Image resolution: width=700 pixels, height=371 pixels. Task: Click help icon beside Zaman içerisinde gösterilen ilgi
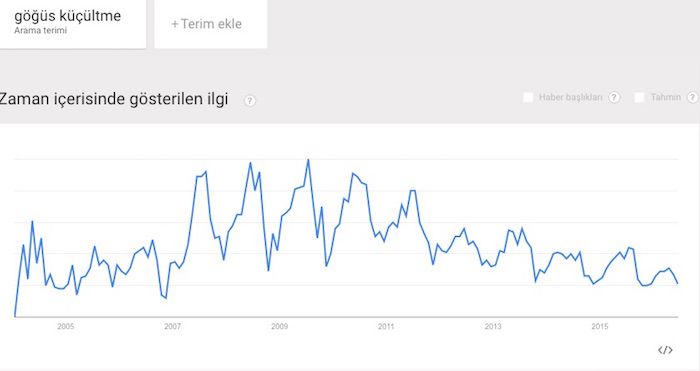(x=250, y=100)
